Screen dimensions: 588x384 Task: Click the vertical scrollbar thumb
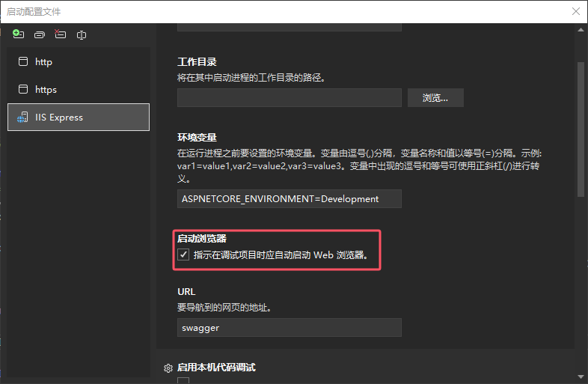tap(581, 129)
